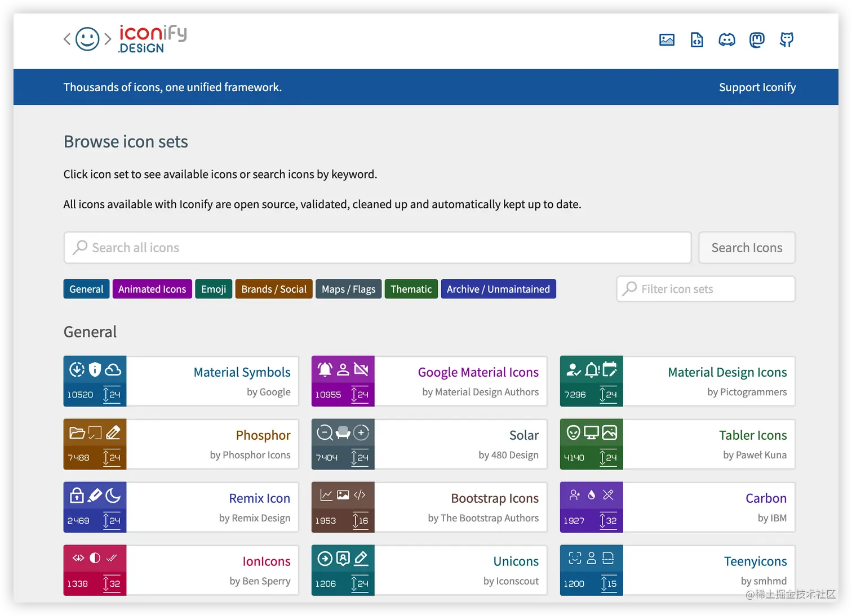This screenshot has height=616, width=852.
Task: Click the Material Design Icons green sample thumbnail
Action: coord(591,381)
